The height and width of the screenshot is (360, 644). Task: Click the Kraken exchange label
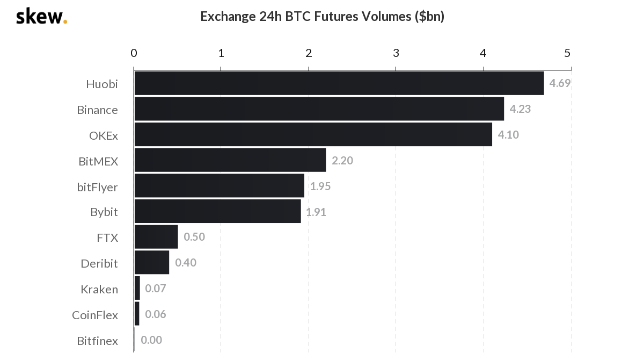99,289
